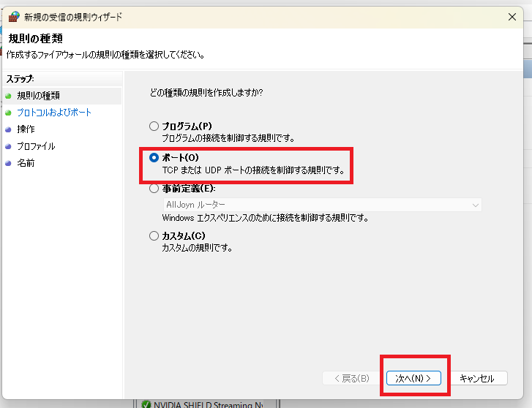Click the キャンセル button
532x408 pixels.
click(477, 378)
